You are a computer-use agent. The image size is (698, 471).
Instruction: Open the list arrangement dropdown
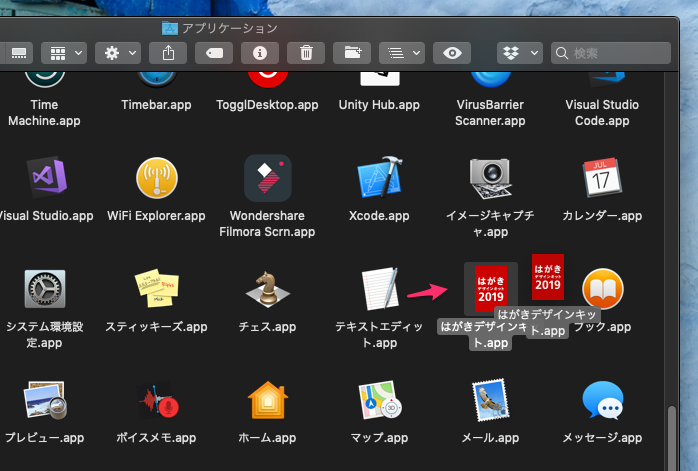pyautogui.click(x=402, y=53)
